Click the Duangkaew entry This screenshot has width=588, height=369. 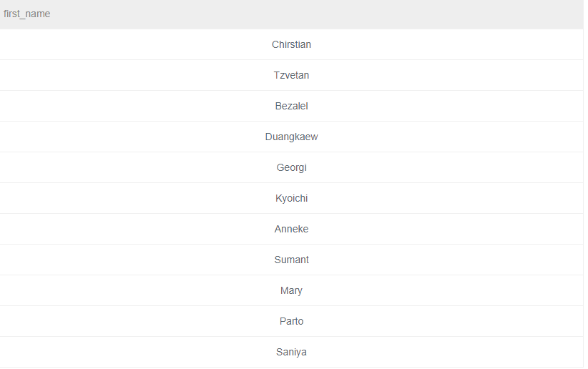tap(291, 137)
